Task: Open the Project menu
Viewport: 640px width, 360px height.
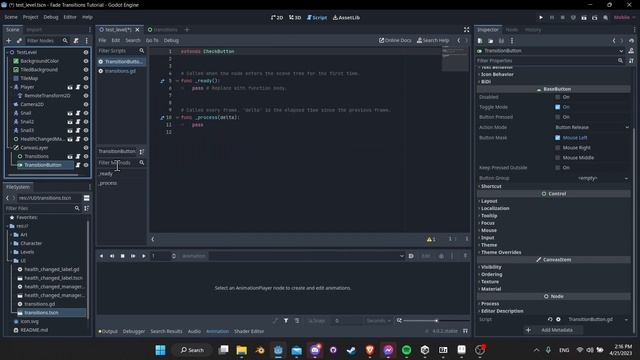Action: tap(30, 17)
